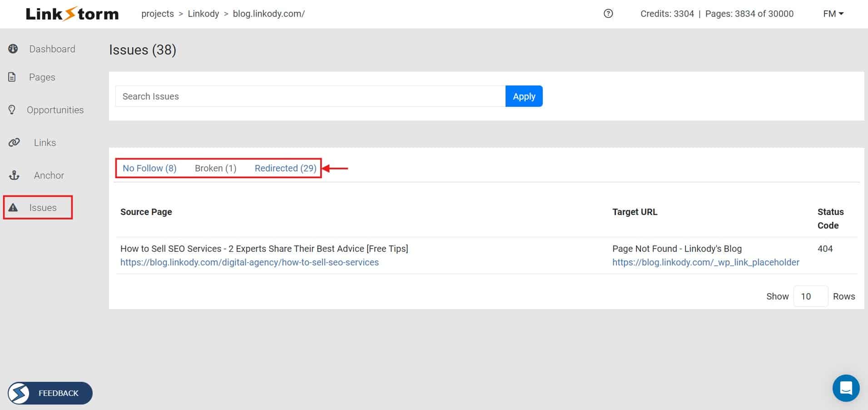Select the Redirected (29) tab

(285, 168)
